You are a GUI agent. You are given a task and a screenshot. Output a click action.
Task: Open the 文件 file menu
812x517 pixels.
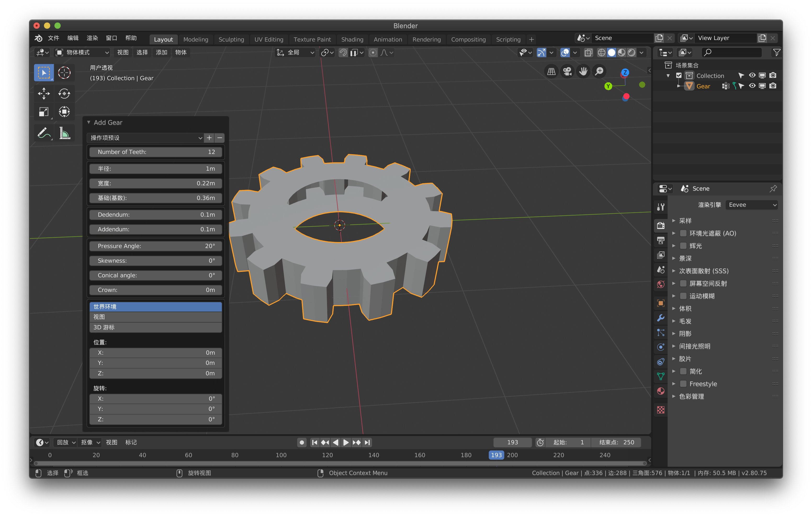click(x=53, y=38)
